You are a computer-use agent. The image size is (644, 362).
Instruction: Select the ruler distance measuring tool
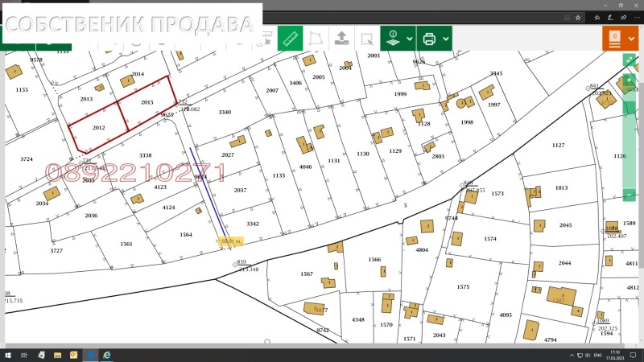point(290,39)
